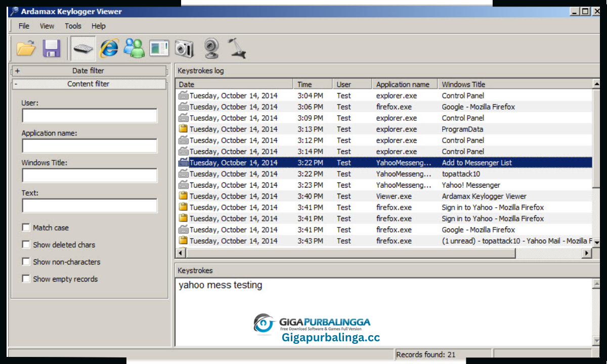Select the 3:09 PM Control Panel row
This screenshot has width=607, height=364.
pyautogui.click(x=384, y=118)
